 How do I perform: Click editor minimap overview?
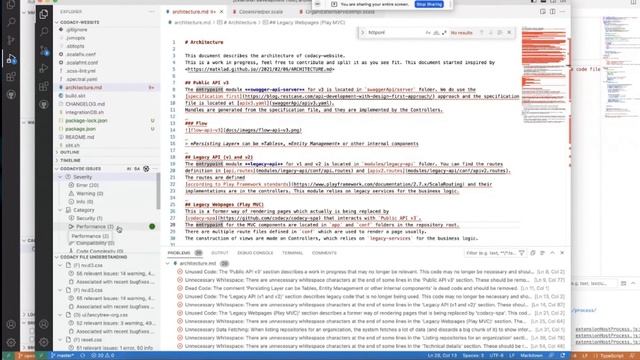(544, 76)
